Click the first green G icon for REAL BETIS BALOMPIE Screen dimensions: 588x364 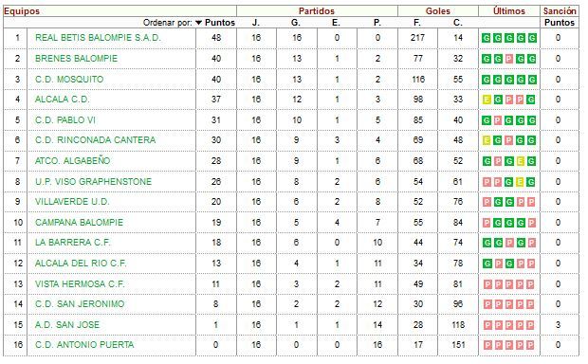(x=487, y=38)
